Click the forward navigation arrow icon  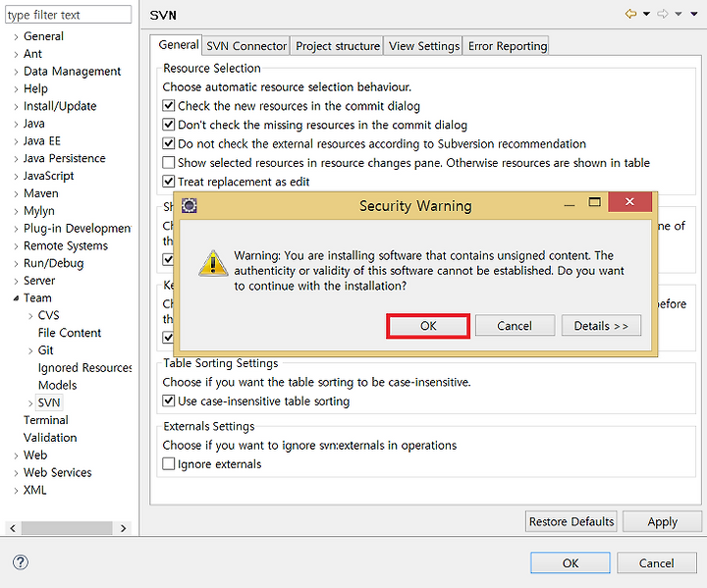(663, 14)
